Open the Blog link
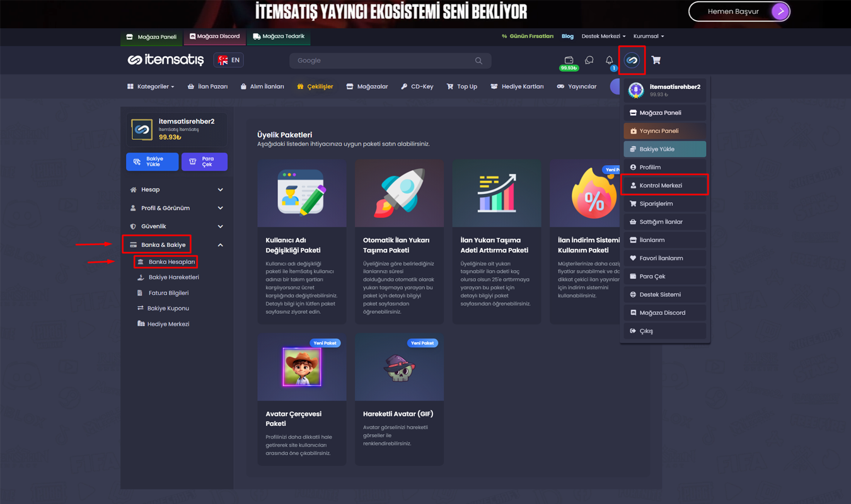 (567, 37)
